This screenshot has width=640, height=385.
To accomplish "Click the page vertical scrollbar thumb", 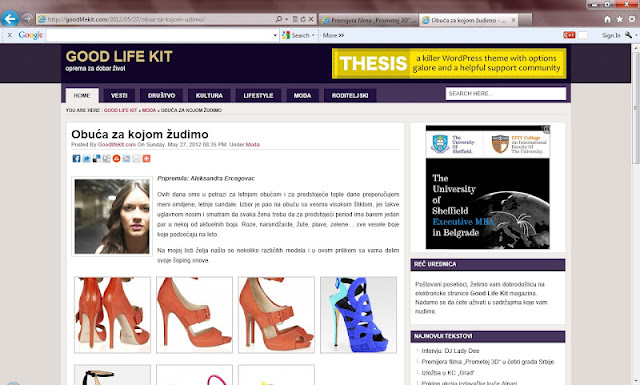I will (x=636, y=108).
